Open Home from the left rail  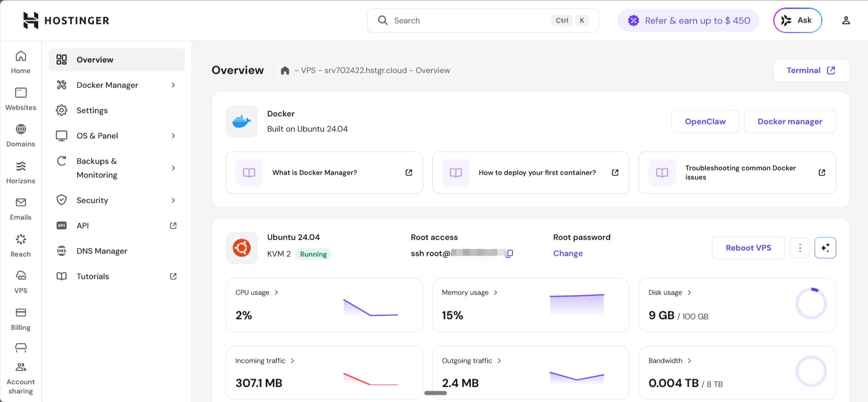click(21, 62)
